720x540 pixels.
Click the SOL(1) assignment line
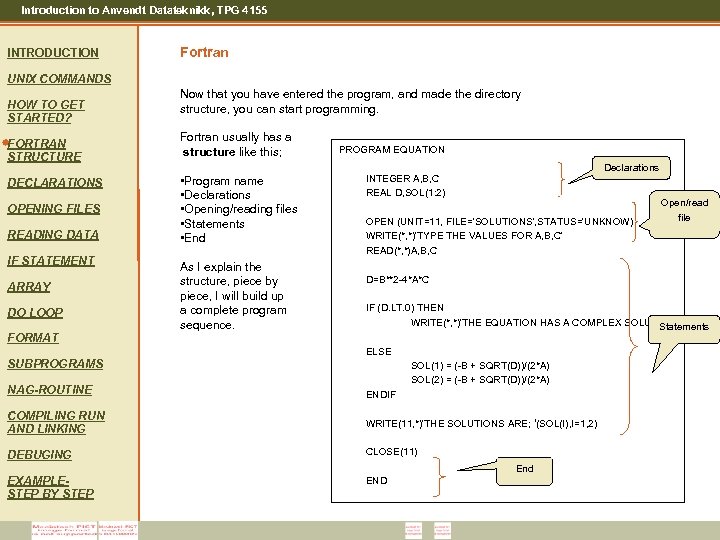[x=480, y=366]
